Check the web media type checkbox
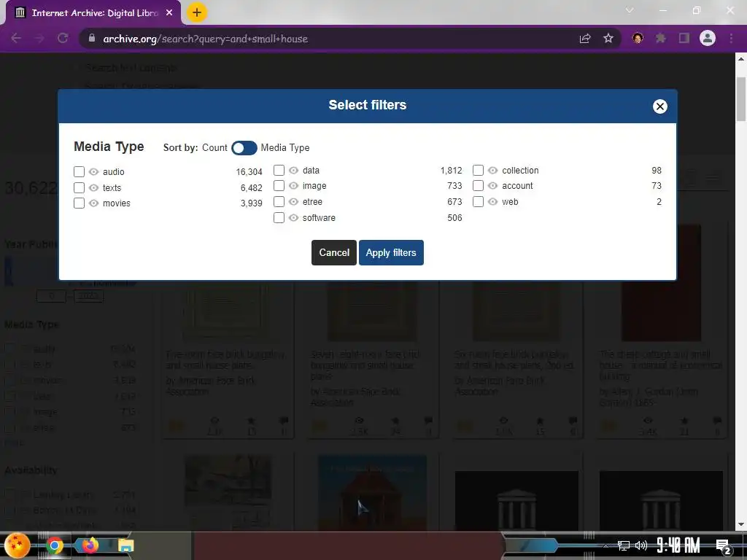Image resolution: width=747 pixels, height=560 pixels. (x=478, y=201)
